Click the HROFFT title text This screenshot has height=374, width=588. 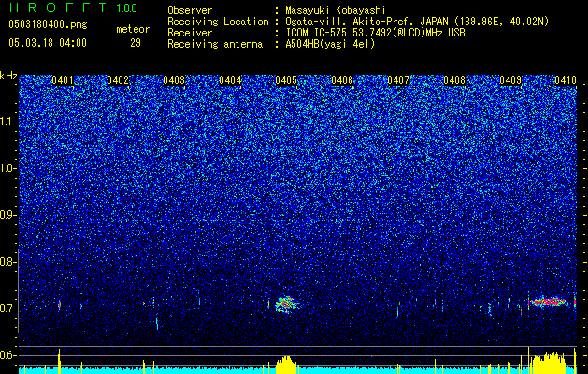pyautogui.click(x=58, y=7)
